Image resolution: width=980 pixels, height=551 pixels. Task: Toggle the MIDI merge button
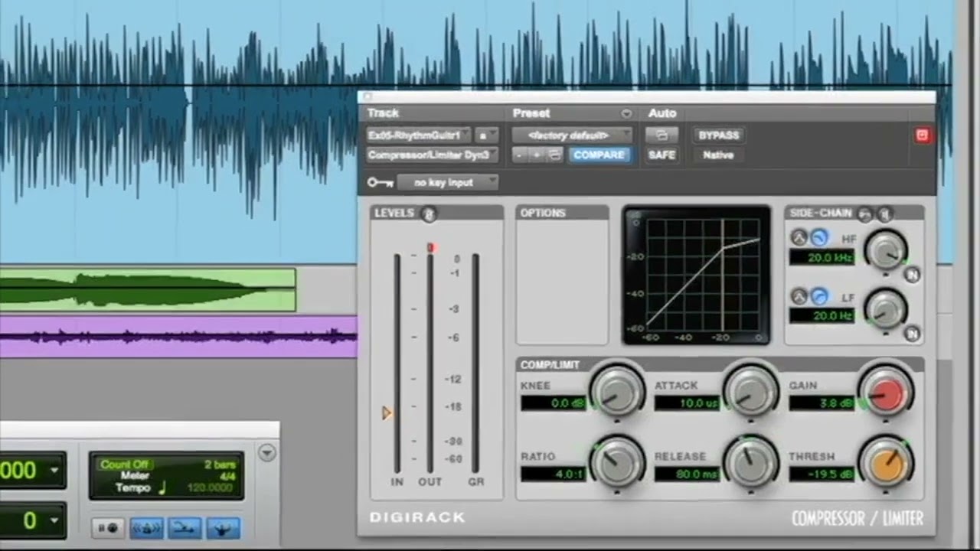point(185,528)
